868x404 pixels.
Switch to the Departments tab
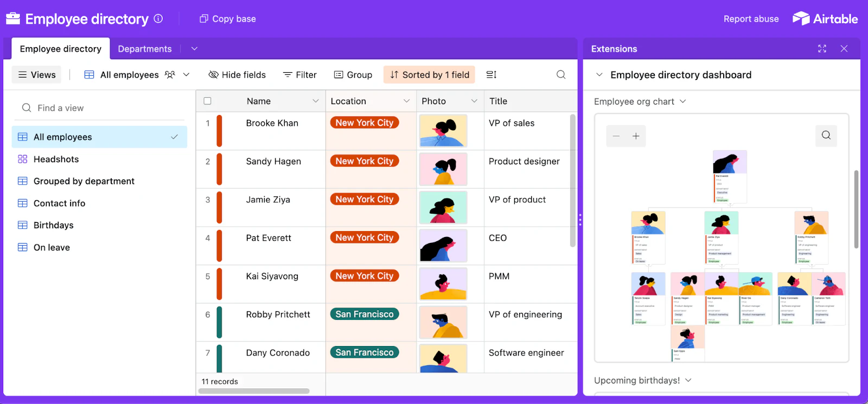coord(145,49)
